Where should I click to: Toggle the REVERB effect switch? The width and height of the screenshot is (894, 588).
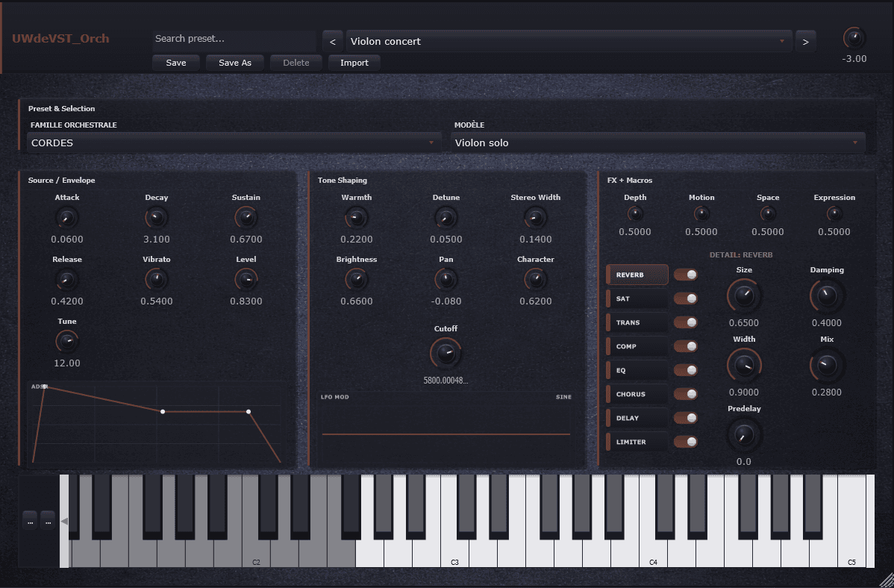[685, 275]
